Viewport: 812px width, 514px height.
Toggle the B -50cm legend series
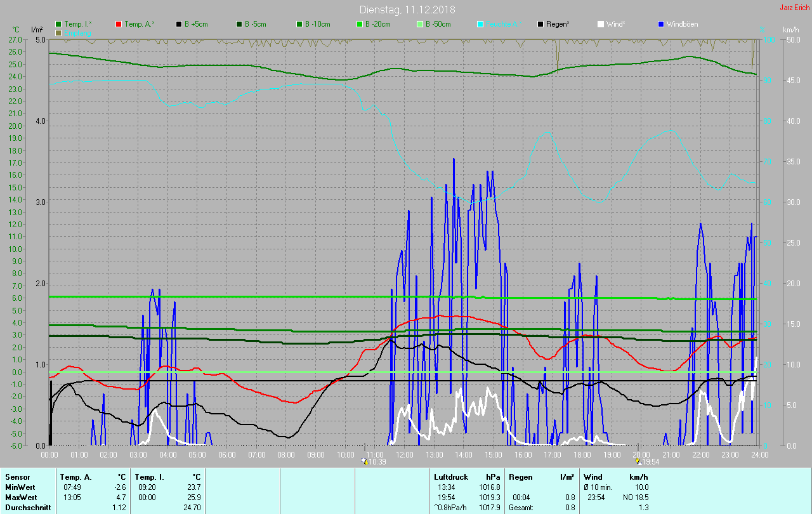click(438, 24)
